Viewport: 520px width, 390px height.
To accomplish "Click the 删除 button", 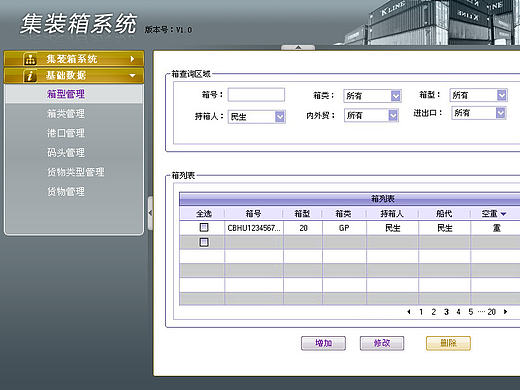I will coord(448,343).
